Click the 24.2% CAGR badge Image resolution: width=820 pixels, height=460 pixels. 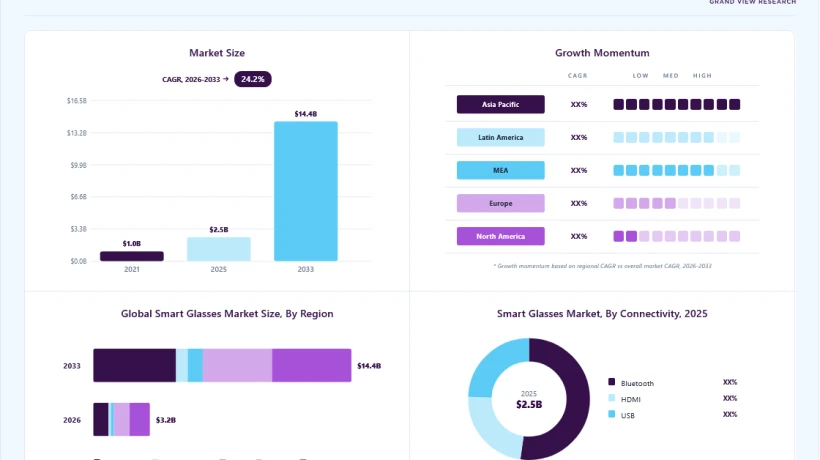point(253,79)
